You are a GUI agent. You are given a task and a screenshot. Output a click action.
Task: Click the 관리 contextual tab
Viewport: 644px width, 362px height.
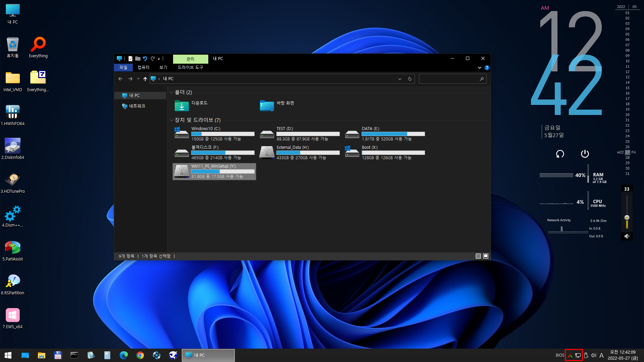pyautogui.click(x=191, y=59)
